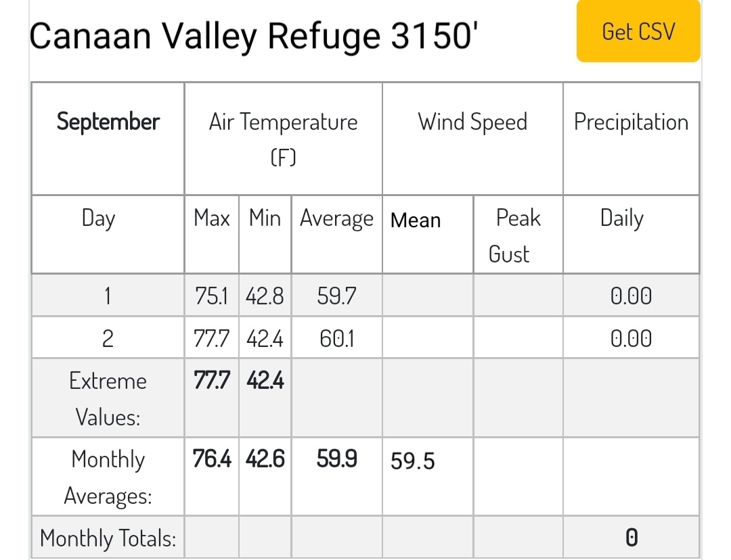Viewport: 731px width, 560px height.
Task: Click the Monthly Totals row label
Action: coord(108,538)
